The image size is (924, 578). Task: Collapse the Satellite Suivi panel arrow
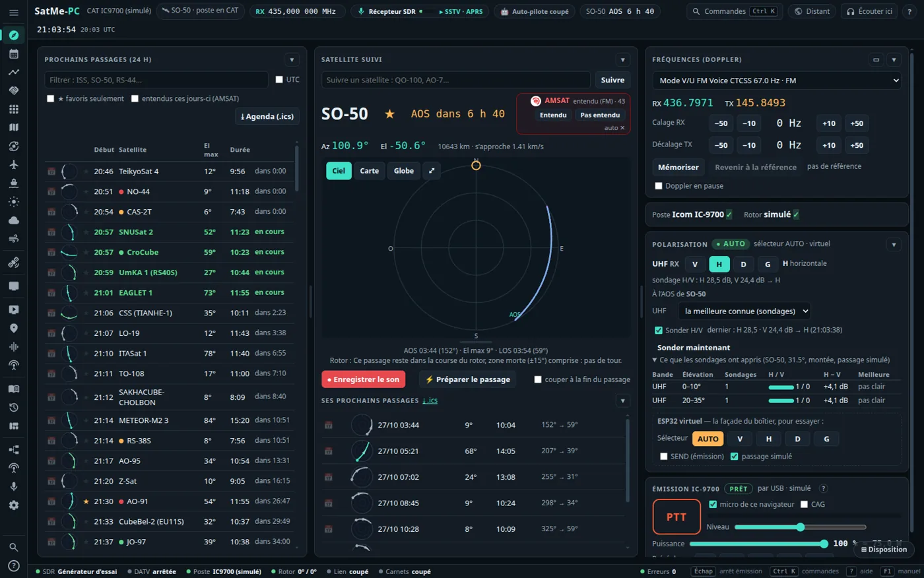[622, 59]
